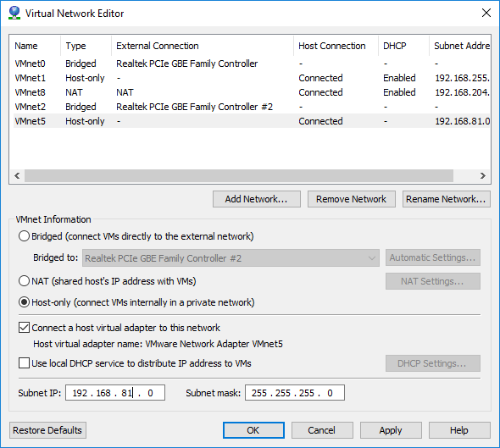
Task: Select the VMnet2 network row
Action: click(x=252, y=107)
